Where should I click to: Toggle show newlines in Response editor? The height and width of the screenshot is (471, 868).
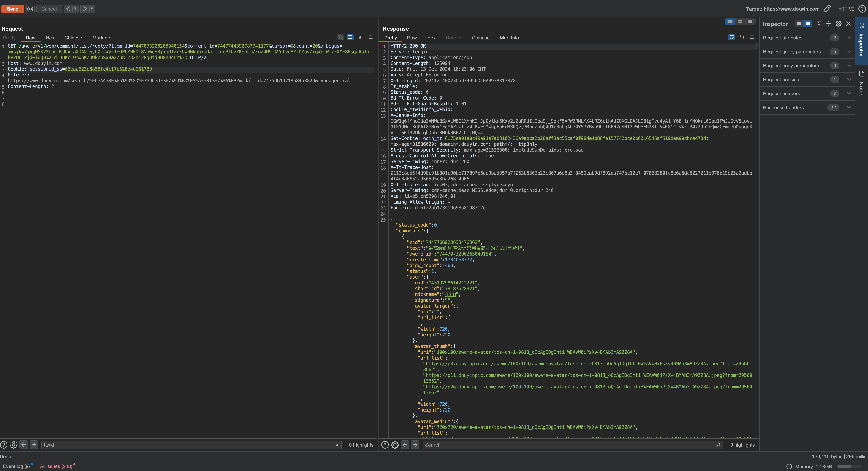tap(742, 37)
